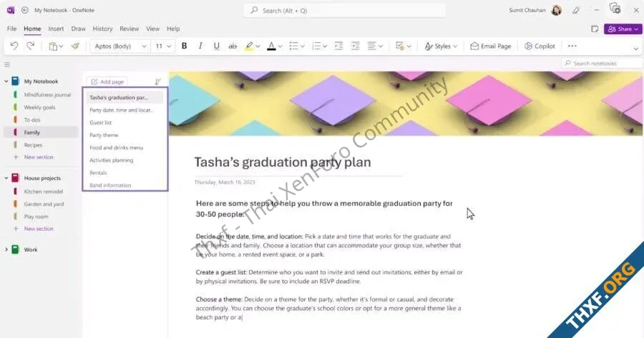644x338 pixels.
Task: Click the Share button
Action: pyautogui.click(x=621, y=29)
